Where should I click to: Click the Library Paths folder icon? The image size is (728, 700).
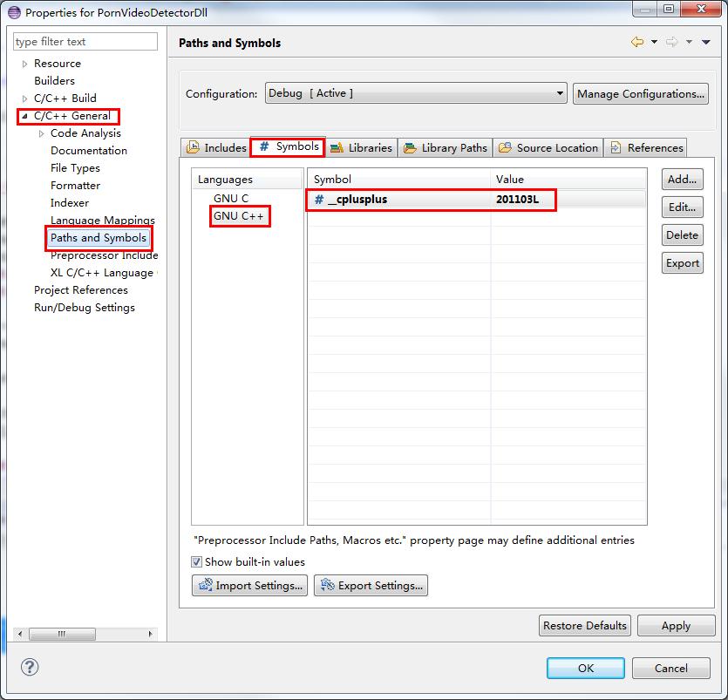(410, 147)
